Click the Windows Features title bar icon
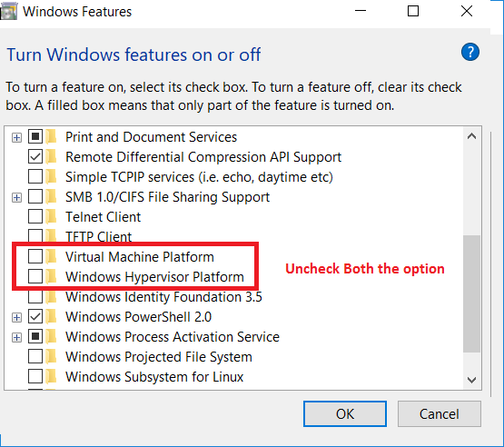 [8, 12]
